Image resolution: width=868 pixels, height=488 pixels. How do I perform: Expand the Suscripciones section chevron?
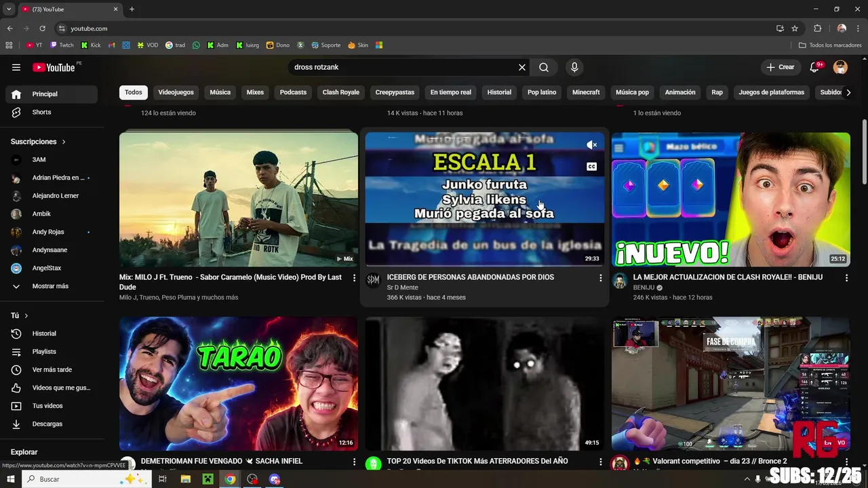click(x=64, y=142)
